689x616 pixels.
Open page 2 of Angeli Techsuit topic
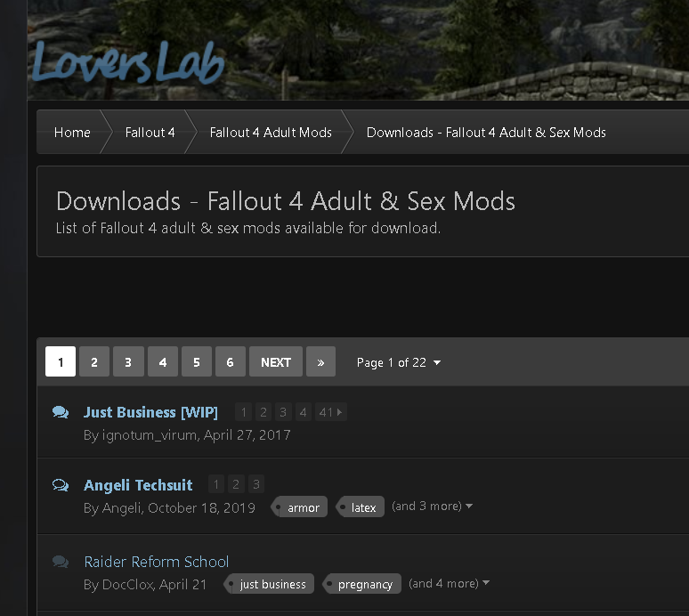click(236, 484)
